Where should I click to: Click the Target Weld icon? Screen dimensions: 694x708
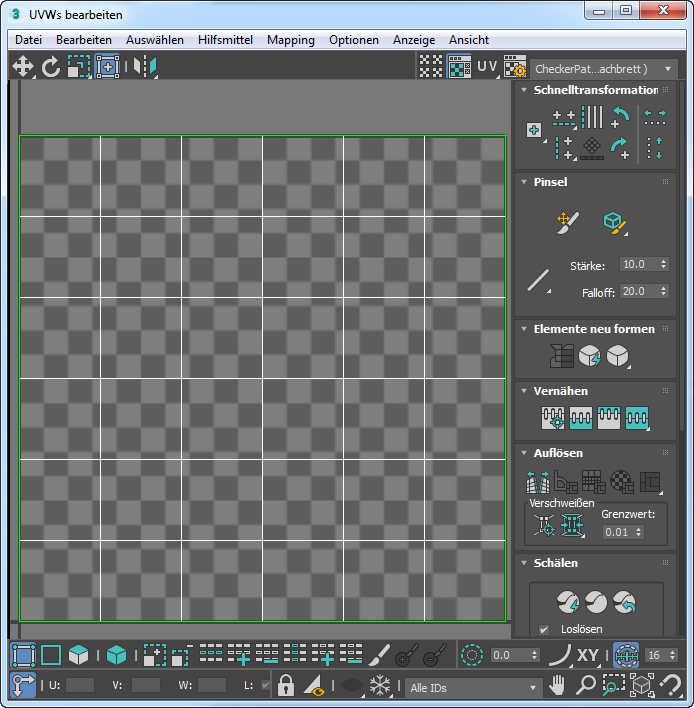click(x=544, y=525)
